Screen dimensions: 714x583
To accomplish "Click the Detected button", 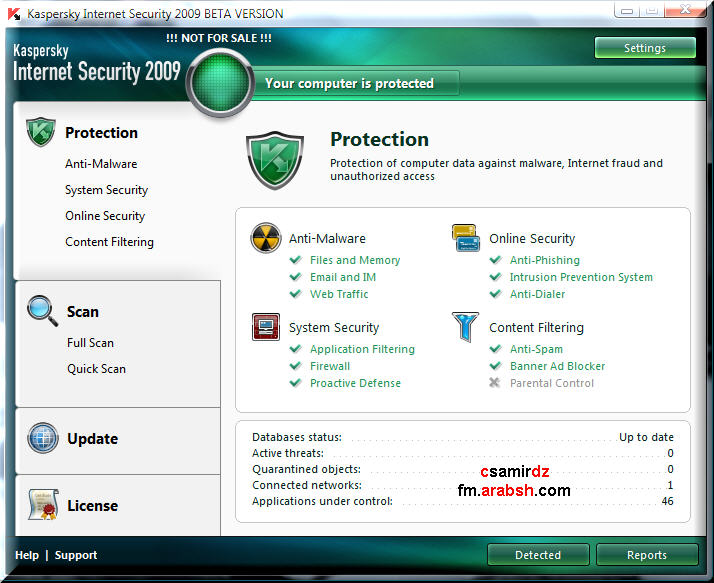I will tap(538, 555).
